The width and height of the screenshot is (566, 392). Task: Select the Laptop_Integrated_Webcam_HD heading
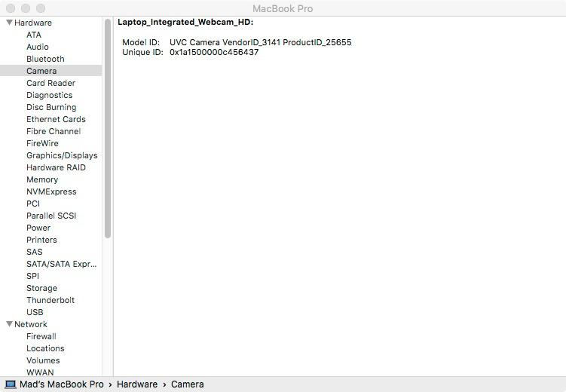[x=185, y=23]
